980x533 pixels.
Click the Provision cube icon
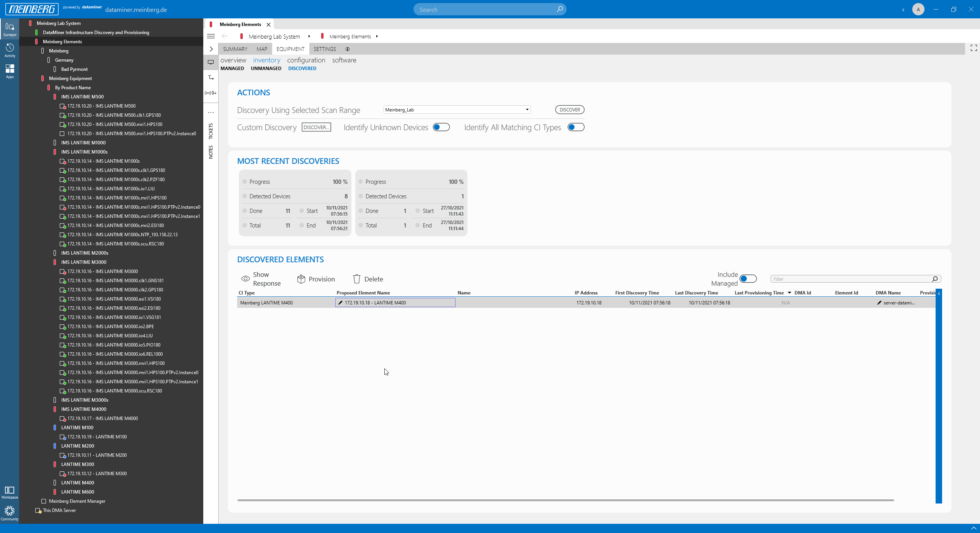click(301, 279)
